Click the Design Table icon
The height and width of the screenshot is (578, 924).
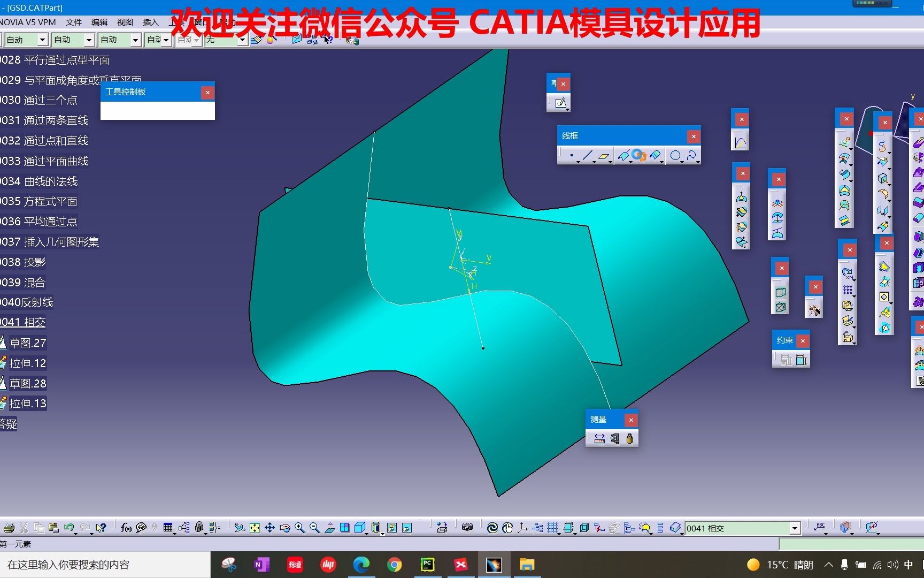coord(168,528)
